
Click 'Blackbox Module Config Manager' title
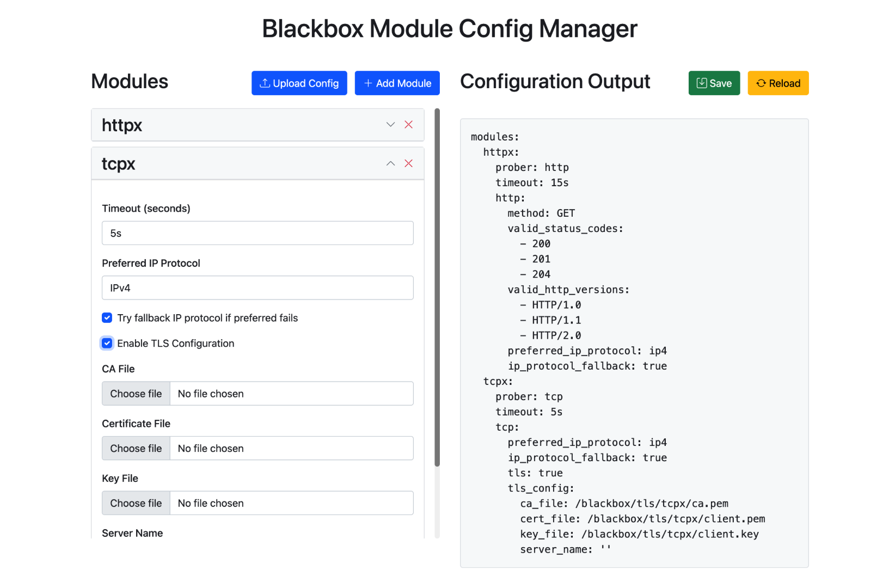pyautogui.click(x=450, y=28)
